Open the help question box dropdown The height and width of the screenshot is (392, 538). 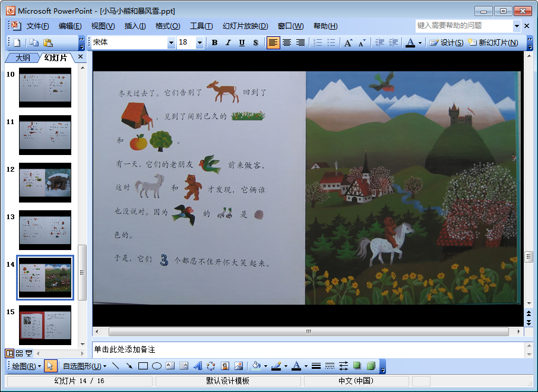click(x=517, y=26)
